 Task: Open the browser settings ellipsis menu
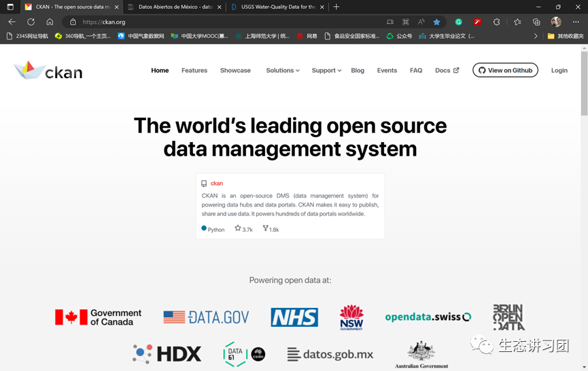576,22
